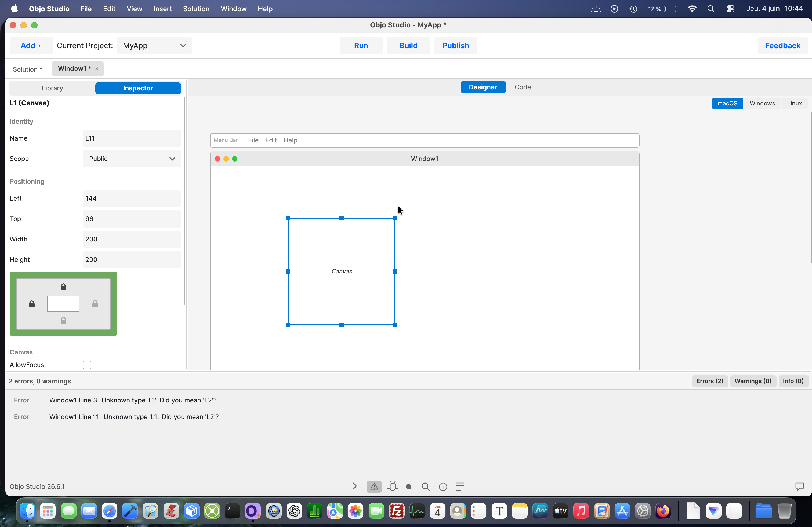Image resolution: width=812 pixels, height=527 pixels.
Task: Click the chat bubble icon at bottom right
Action: coord(799,486)
